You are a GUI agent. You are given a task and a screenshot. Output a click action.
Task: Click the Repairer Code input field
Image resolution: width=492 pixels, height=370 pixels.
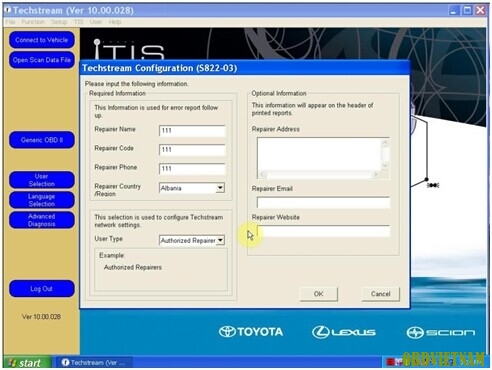(x=192, y=150)
